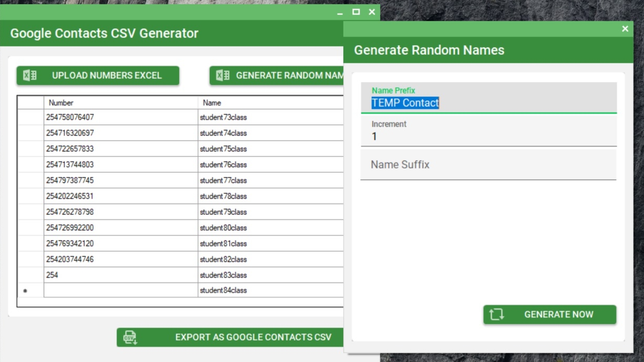Select name cell student80class
Viewport: 644px width, 362px height.
point(270,227)
